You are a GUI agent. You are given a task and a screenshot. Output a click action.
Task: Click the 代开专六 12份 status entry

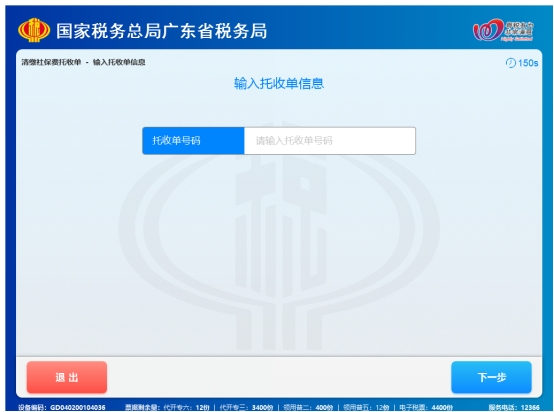tap(187, 407)
